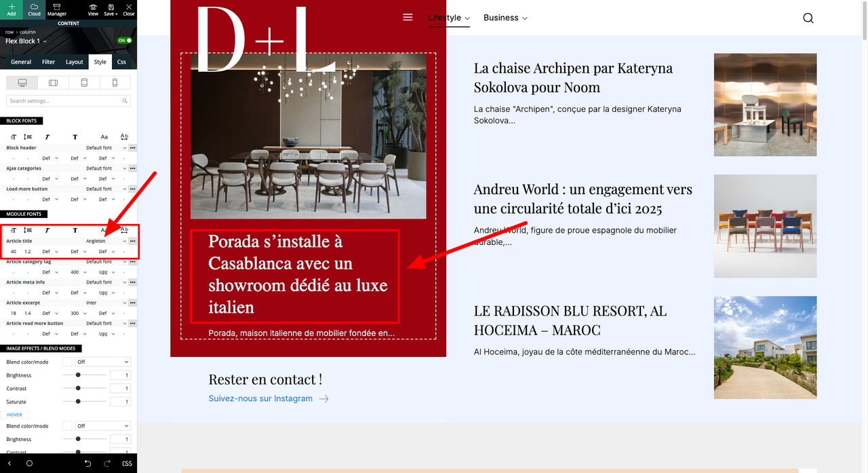The image size is (868, 473).
Task: Click Block Fonts font size icon
Action: [13, 137]
